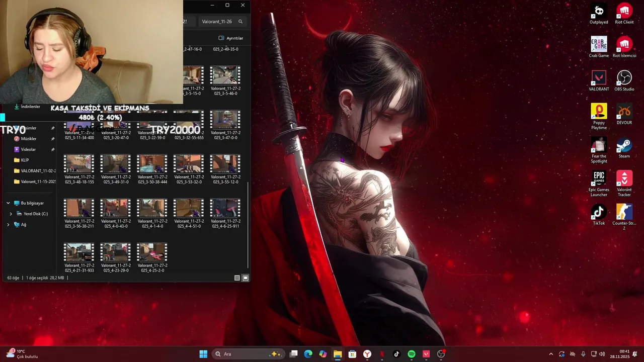Click the taskbar search box Ara
Viewport: 644px width, 362px height.
tap(248, 354)
